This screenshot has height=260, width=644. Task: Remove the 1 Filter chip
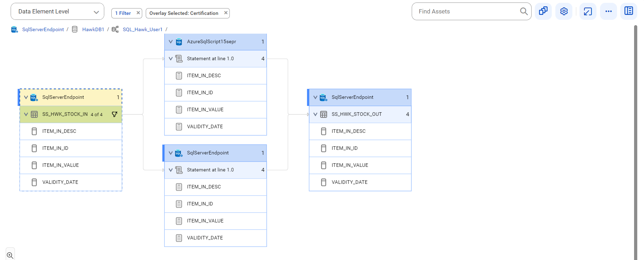pos(138,13)
